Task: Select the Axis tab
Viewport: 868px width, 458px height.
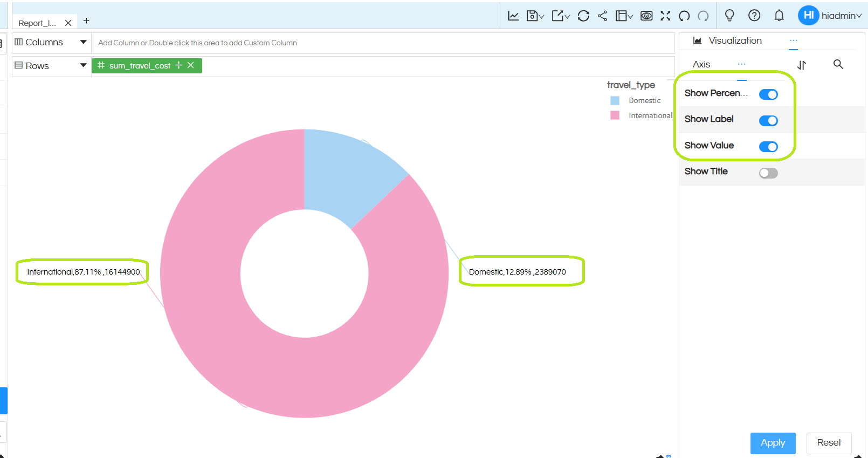Action: pos(701,64)
